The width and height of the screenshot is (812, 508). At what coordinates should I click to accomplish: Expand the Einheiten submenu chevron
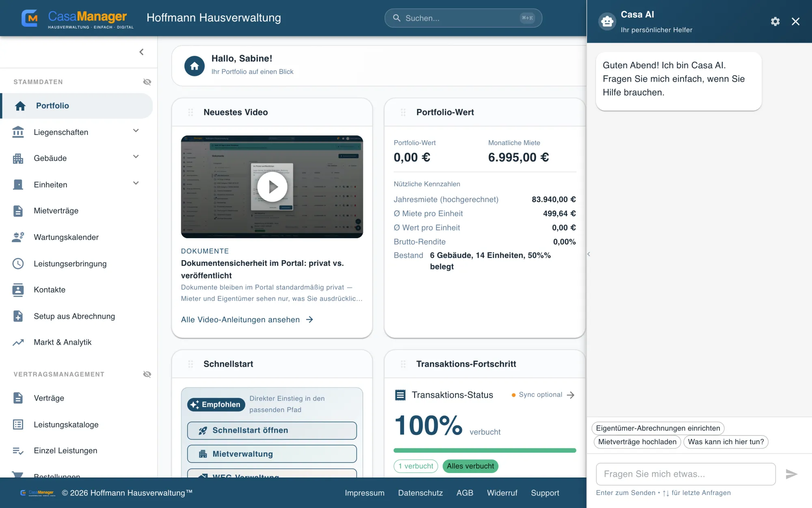coord(136,183)
